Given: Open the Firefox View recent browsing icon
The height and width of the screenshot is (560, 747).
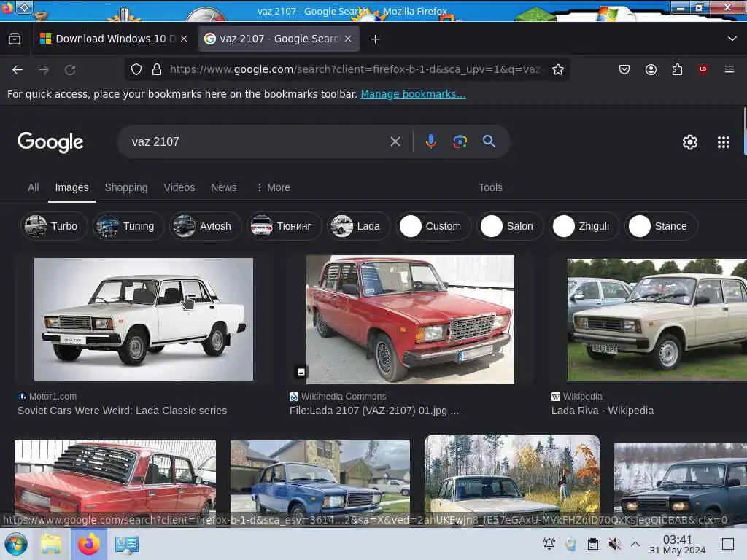Looking at the screenshot, I should point(15,39).
